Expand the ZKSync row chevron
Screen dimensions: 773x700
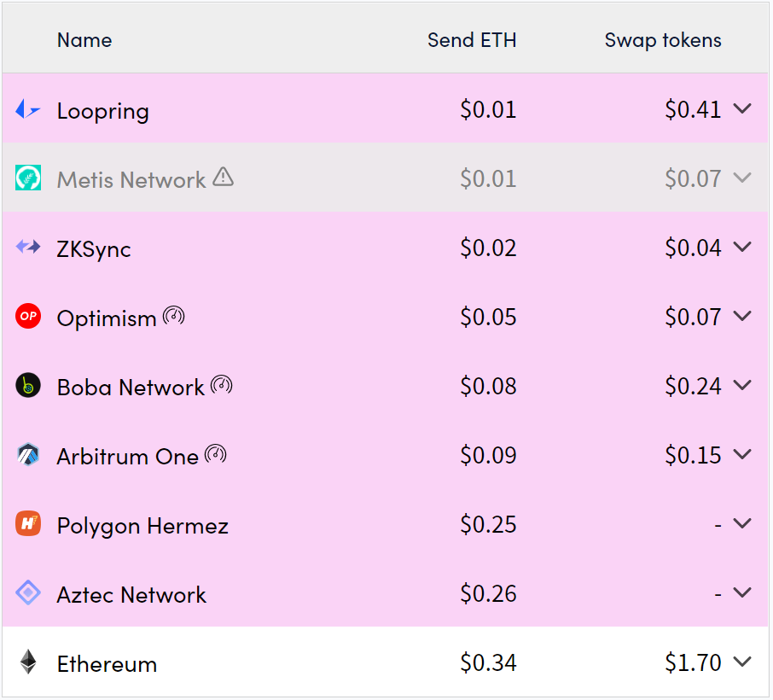(742, 246)
